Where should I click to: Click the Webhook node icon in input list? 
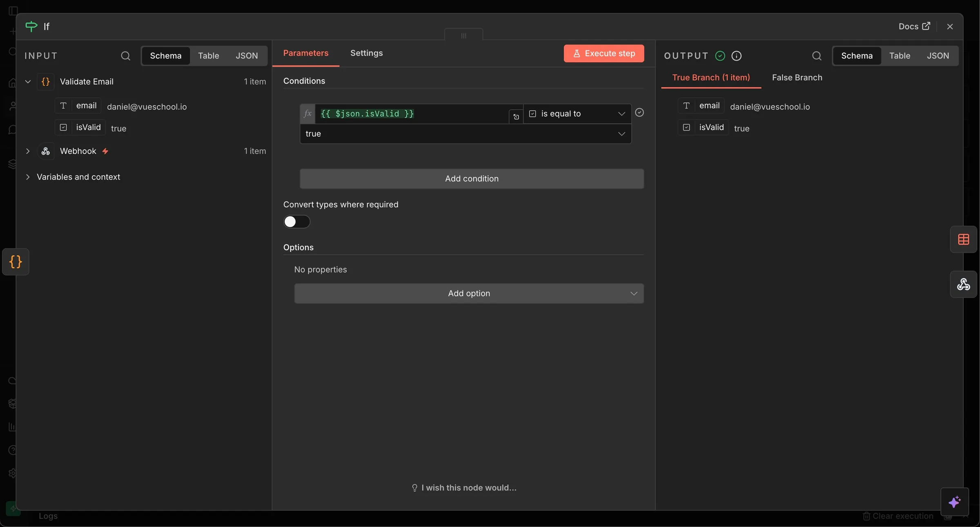[x=46, y=151]
